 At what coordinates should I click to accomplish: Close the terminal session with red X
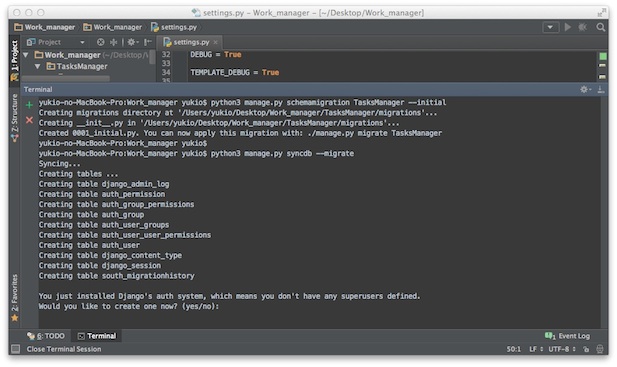point(29,120)
